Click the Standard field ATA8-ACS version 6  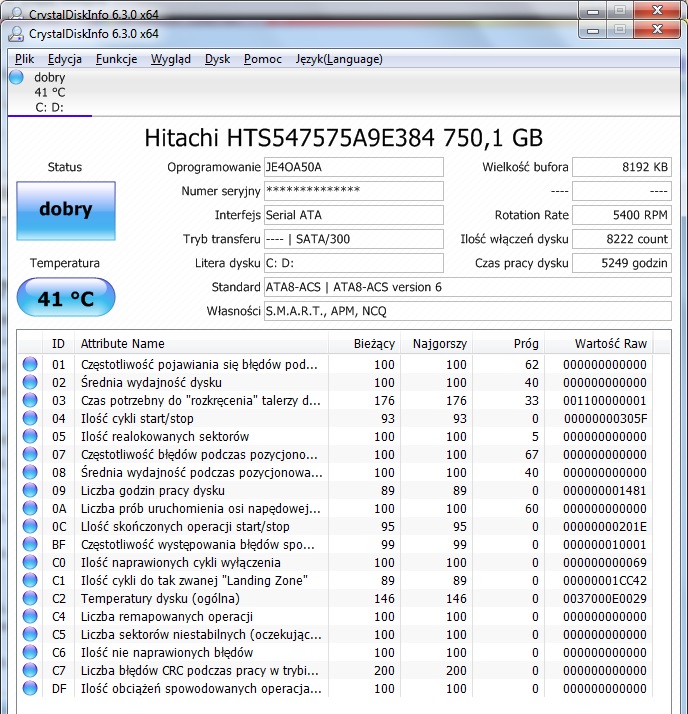[x=468, y=287]
